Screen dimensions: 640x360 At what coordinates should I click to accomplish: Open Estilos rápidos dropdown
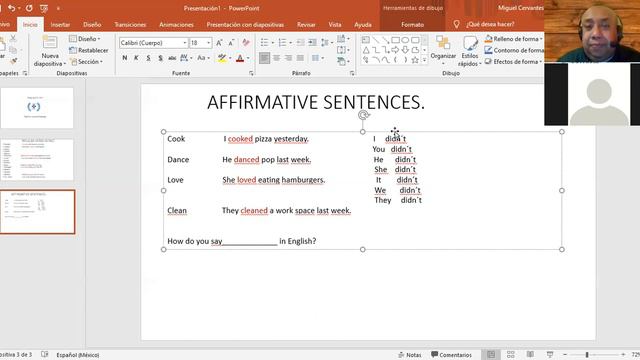tap(469, 51)
